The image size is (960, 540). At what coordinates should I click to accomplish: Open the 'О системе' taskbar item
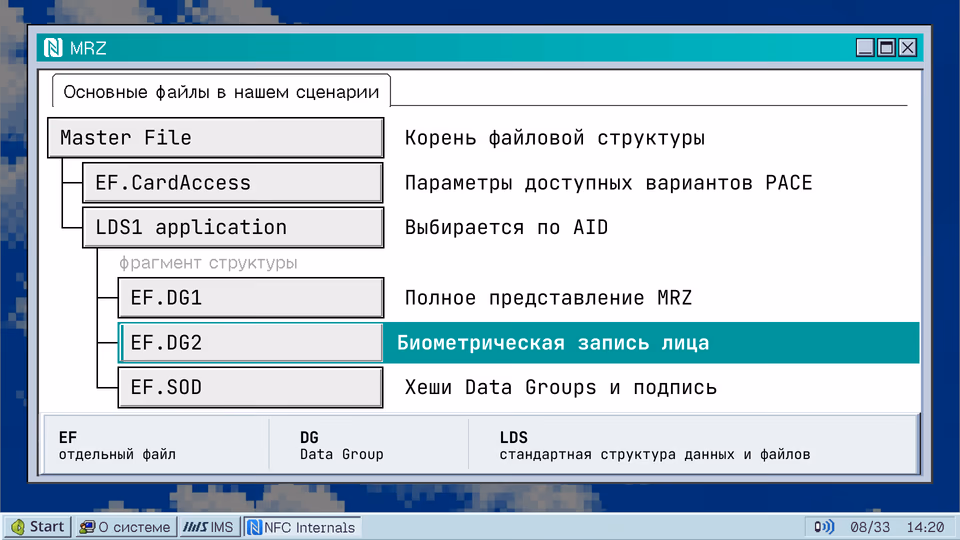click(126, 527)
